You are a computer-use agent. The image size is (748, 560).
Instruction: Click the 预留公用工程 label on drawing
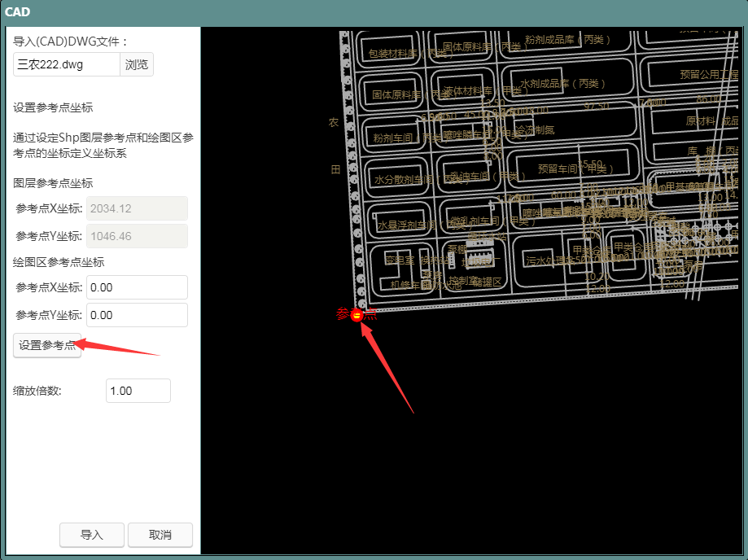click(710, 74)
